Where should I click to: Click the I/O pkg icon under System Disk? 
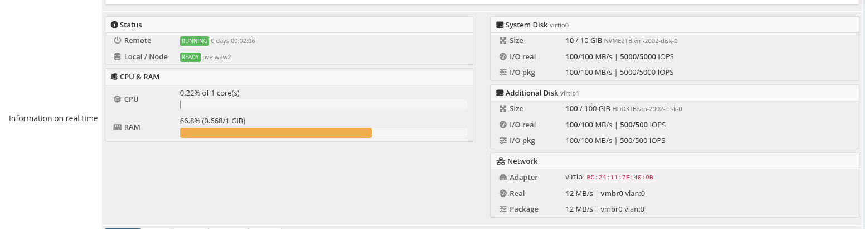click(503, 73)
